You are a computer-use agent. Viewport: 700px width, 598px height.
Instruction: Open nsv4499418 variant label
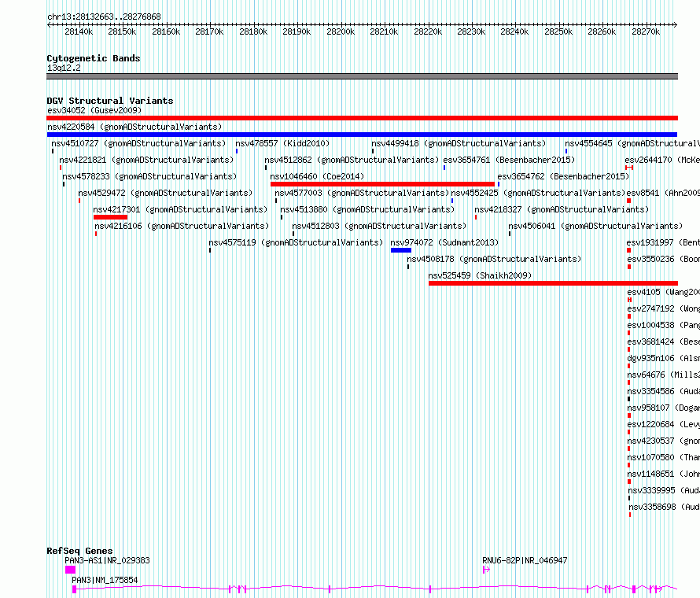coord(459,143)
